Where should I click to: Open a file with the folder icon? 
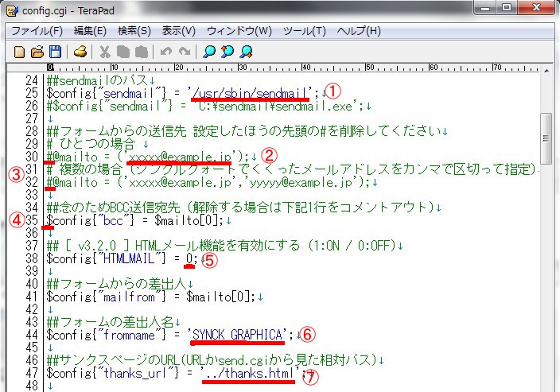37,52
